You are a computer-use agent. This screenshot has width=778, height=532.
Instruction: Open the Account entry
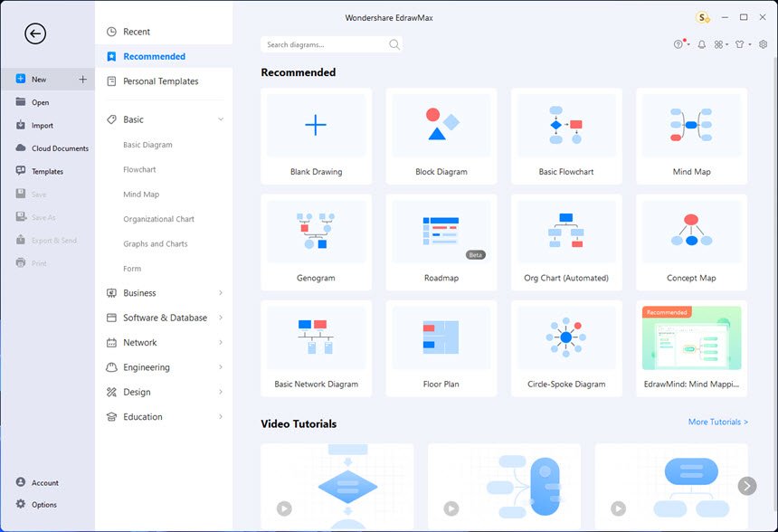pyautogui.click(x=37, y=482)
